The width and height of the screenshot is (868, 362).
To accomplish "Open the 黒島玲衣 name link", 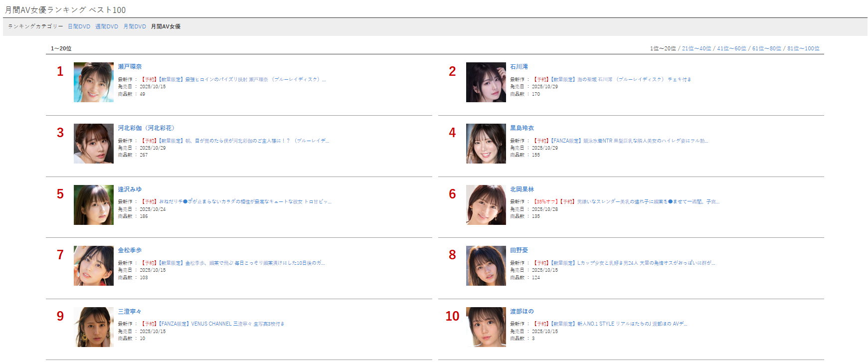I will coord(522,128).
